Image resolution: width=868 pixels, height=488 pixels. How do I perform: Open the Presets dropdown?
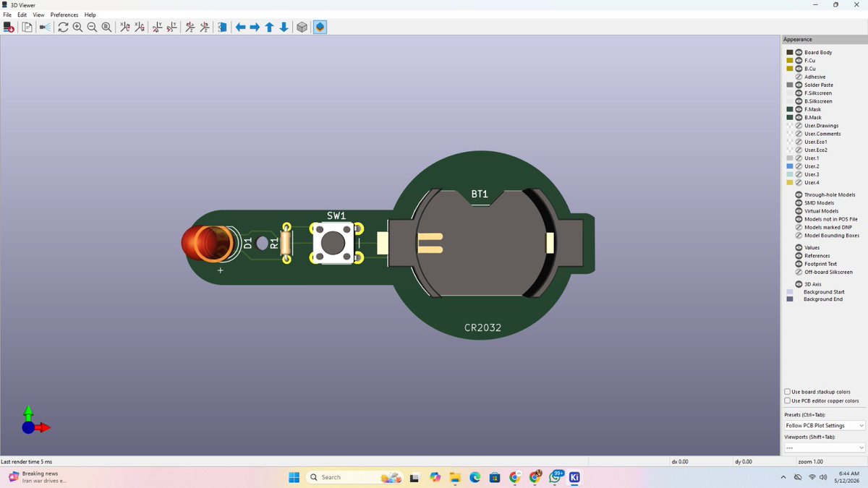(x=825, y=426)
